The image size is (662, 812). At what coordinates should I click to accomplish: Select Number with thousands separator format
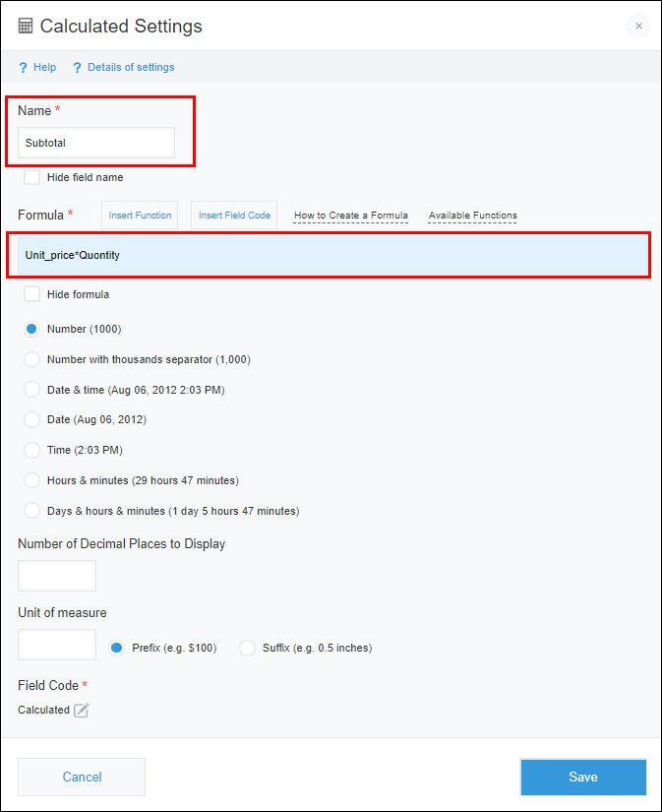tap(30, 360)
